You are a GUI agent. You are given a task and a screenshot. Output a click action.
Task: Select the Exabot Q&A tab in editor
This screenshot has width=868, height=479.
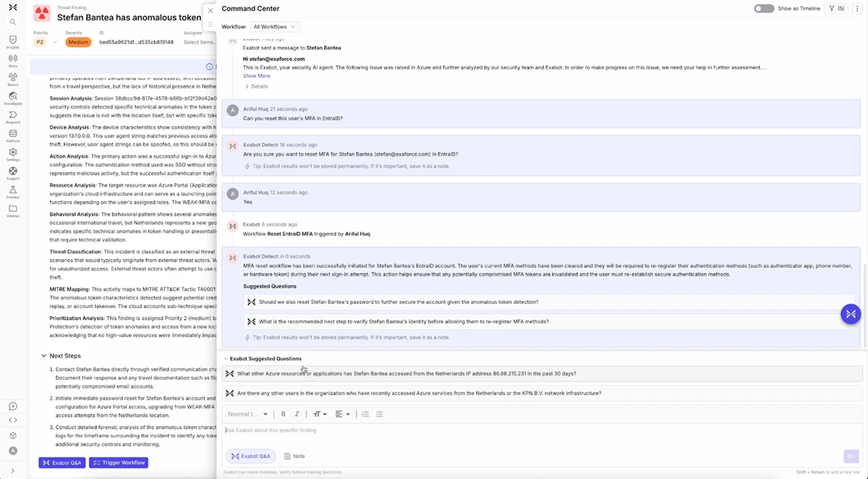tap(251, 456)
